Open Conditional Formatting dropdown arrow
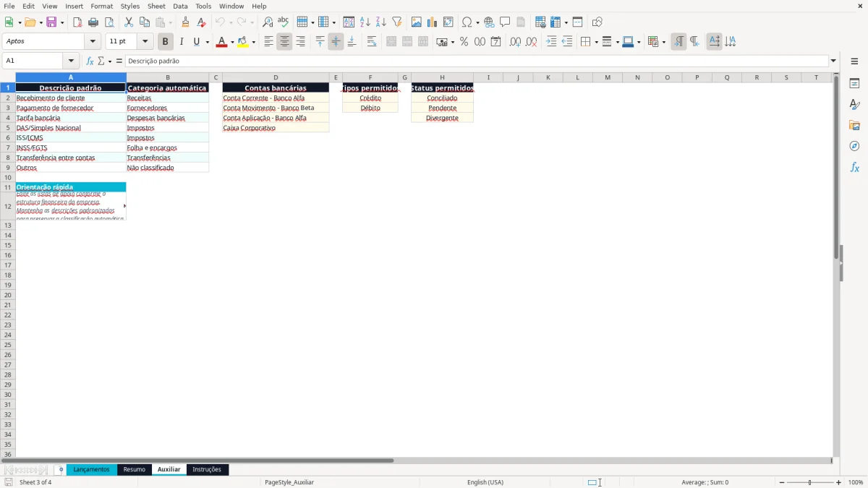The image size is (868, 488). coord(663,42)
